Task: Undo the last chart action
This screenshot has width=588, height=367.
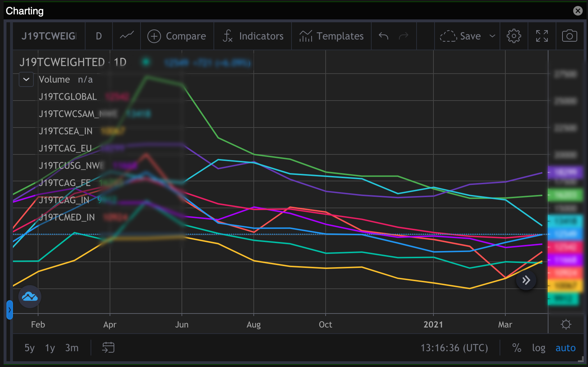Action: (383, 36)
